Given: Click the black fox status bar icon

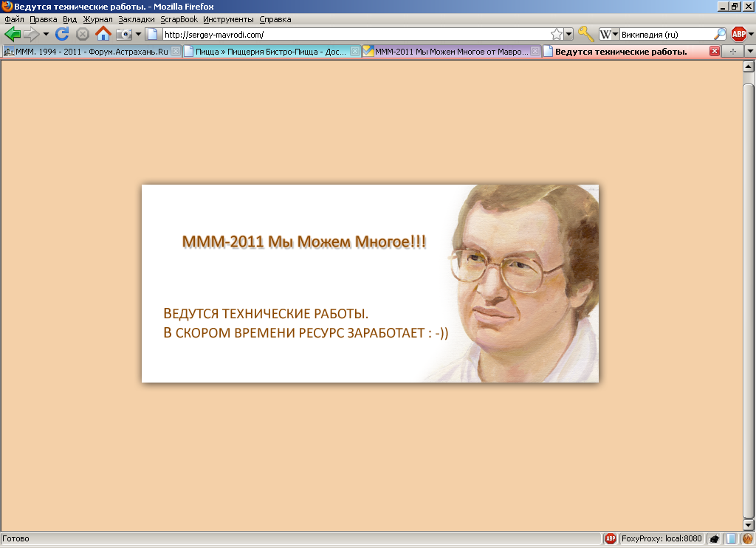Looking at the screenshot, I should [x=714, y=539].
